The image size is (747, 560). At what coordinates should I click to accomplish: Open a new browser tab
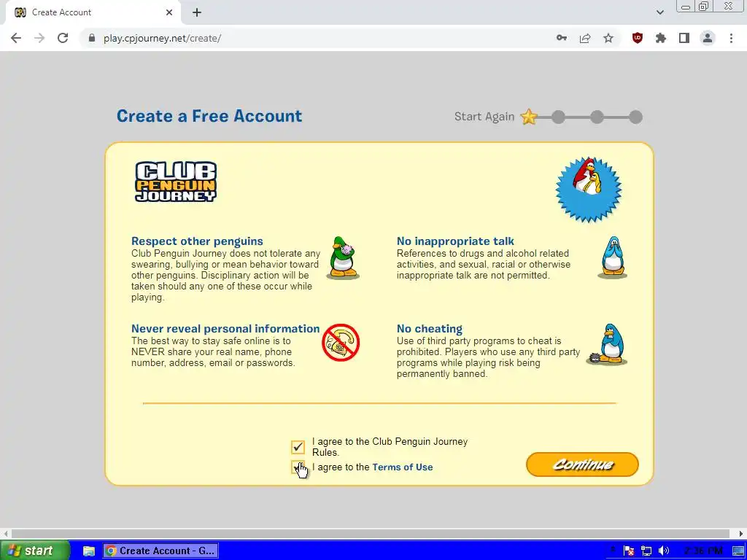[x=197, y=12]
